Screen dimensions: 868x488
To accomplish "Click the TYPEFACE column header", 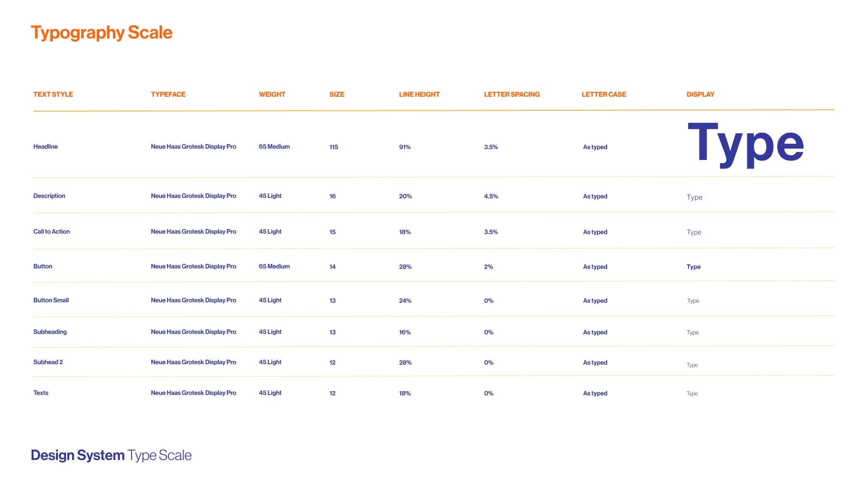I will [x=168, y=94].
